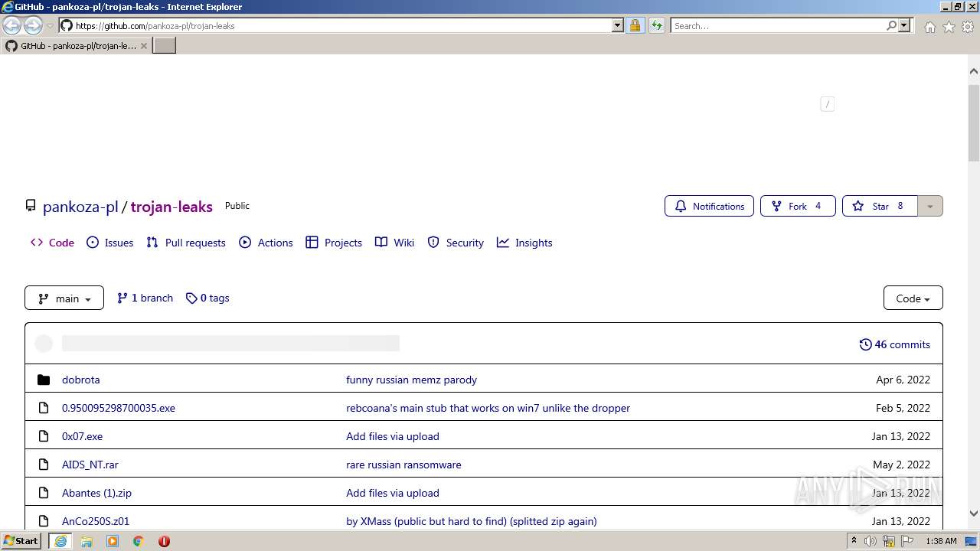Screen dimensions: 980x551
Task: Switch to the Insights tab
Action: pos(524,243)
